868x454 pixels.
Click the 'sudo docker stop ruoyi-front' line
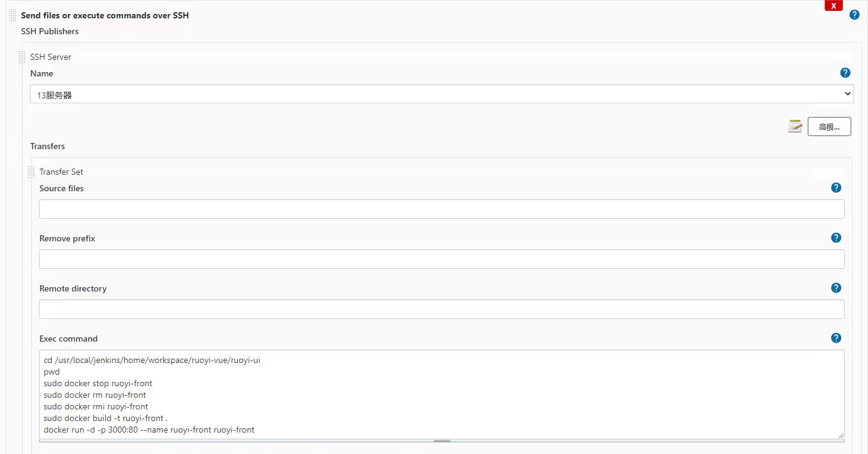click(98, 383)
